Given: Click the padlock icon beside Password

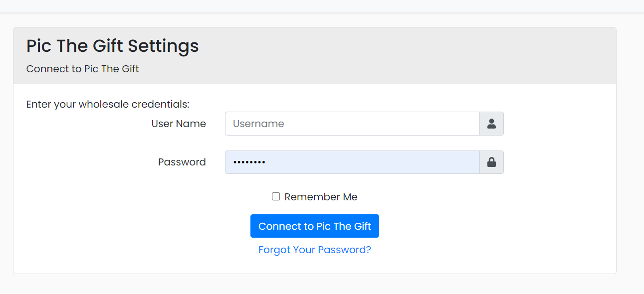Looking at the screenshot, I should [491, 162].
